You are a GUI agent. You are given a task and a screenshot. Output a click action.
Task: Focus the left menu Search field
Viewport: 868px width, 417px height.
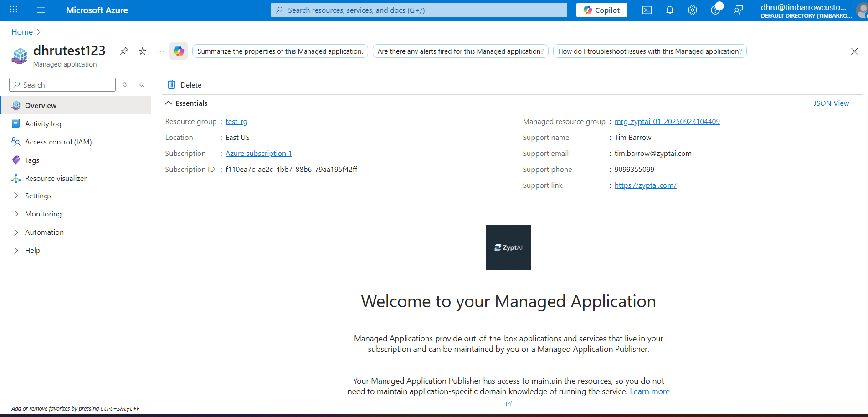(62, 85)
